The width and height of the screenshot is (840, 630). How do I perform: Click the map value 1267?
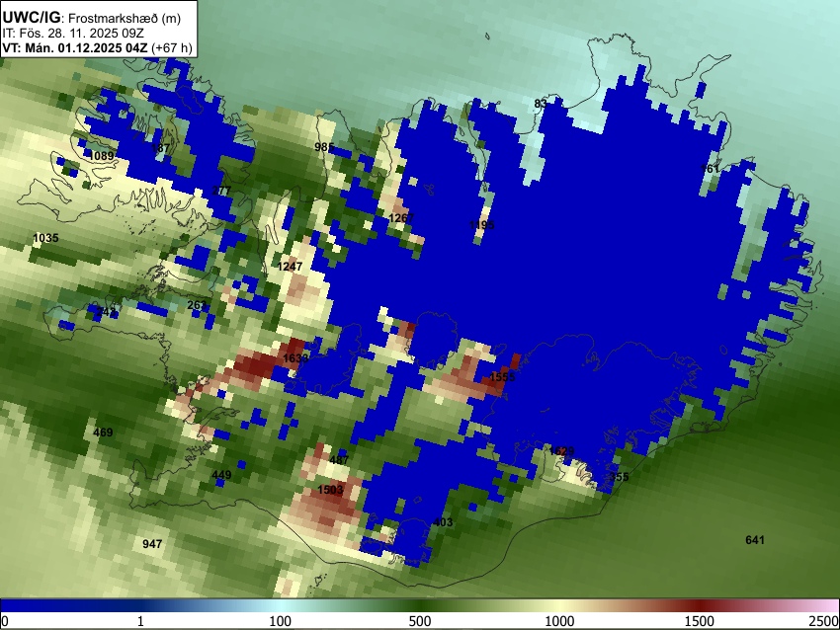click(x=401, y=218)
